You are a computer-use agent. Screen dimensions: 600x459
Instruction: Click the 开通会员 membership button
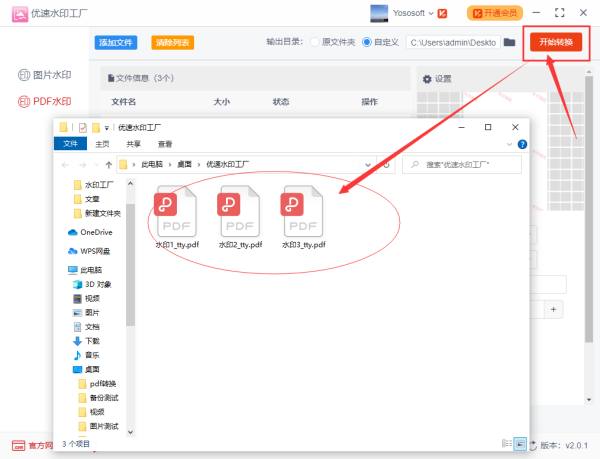pyautogui.click(x=495, y=13)
